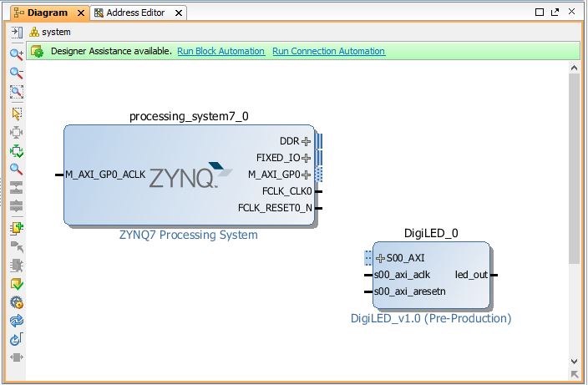This screenshot has width=588, height=385.
Task: Click the grayed Customize Block chip icon
Action: [x=17, y=266]
